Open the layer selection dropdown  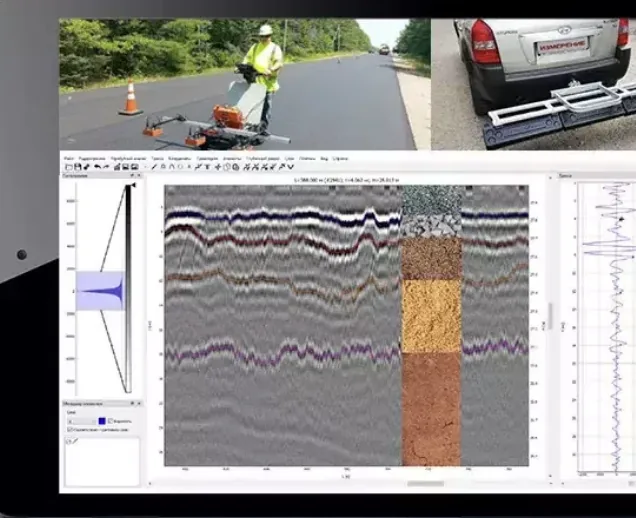[82, 421]
